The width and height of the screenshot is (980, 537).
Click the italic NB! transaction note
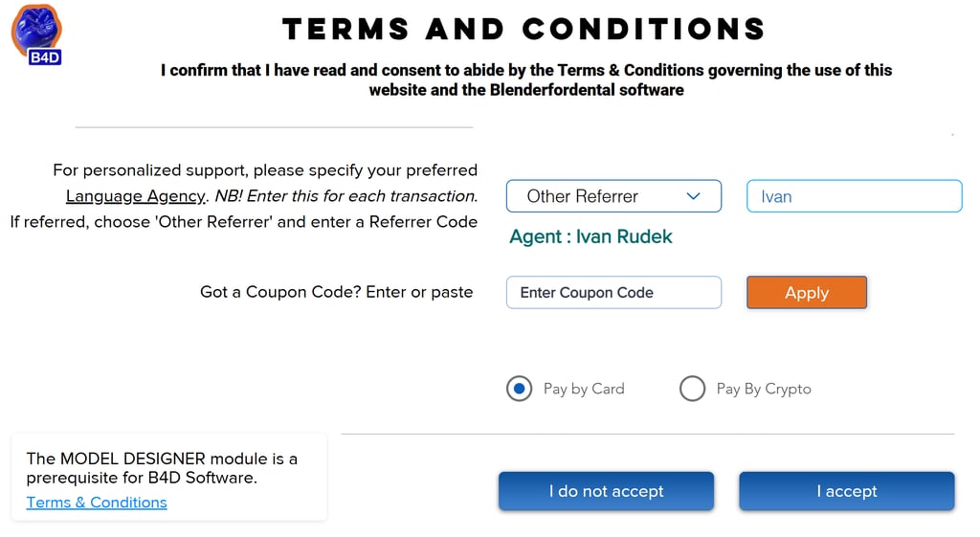click(x=345, y=196)
